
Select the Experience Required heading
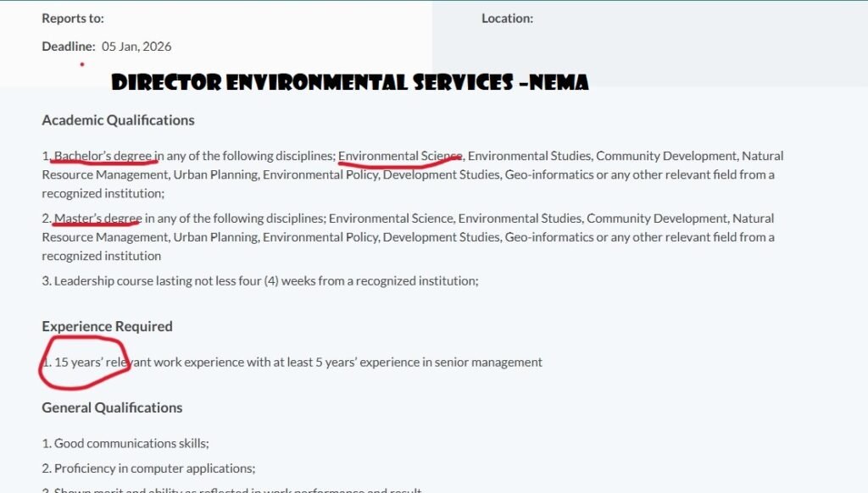107,325
